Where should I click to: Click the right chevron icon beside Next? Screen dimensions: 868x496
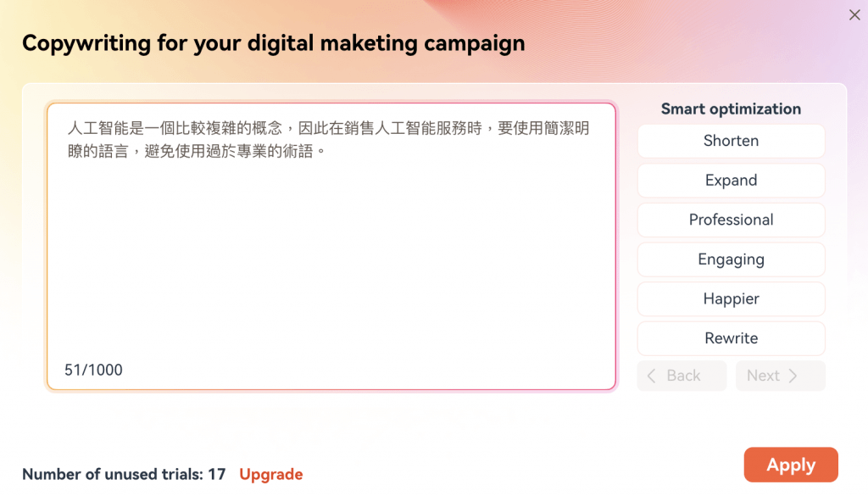(793, 376)
